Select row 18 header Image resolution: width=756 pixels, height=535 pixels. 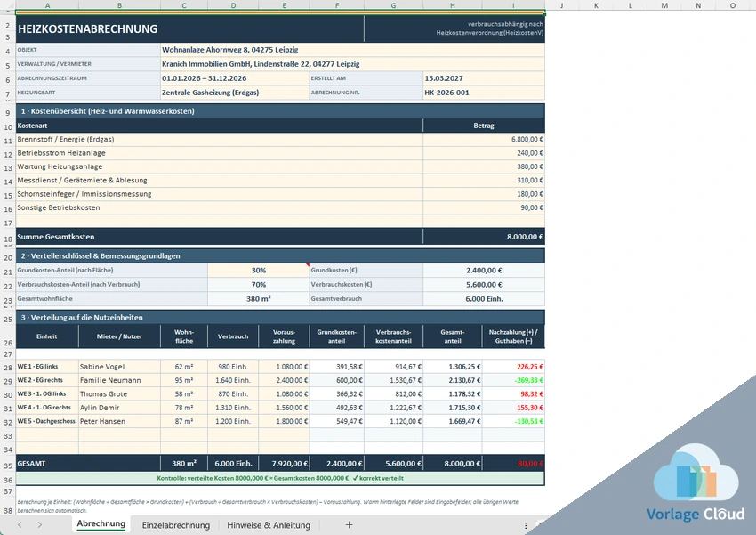point(8,239)
